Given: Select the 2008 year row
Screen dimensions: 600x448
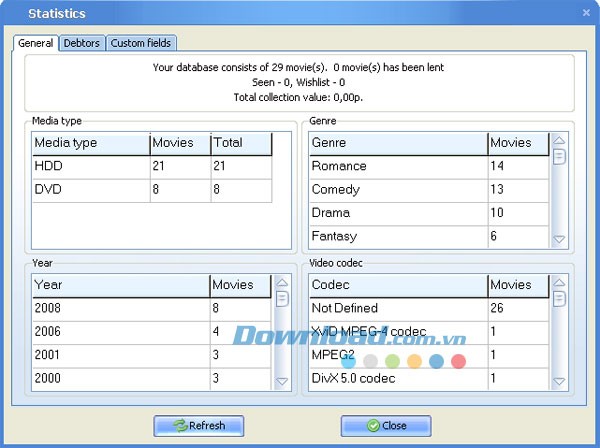Looking at the screenshot, I should coord(119,308).
